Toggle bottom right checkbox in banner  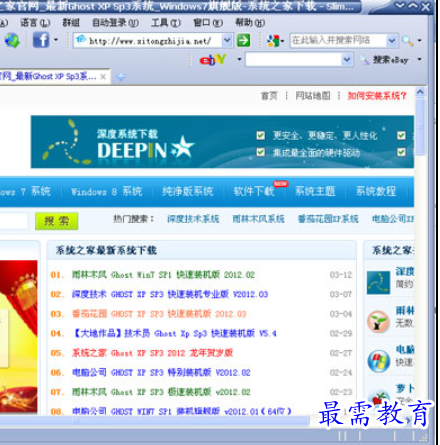click(401, 152)
